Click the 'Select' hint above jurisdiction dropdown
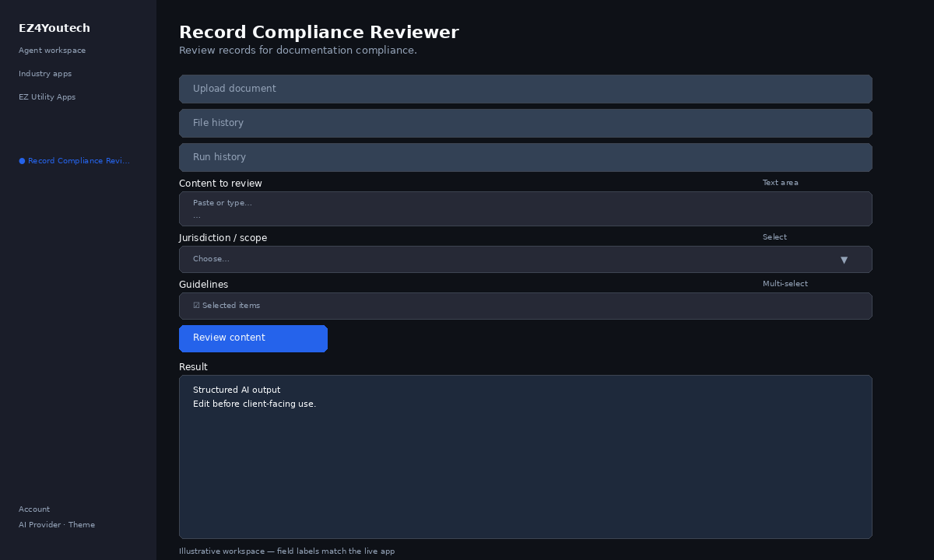Viewport: 934px width, 560px height. [x=774, y=237]
